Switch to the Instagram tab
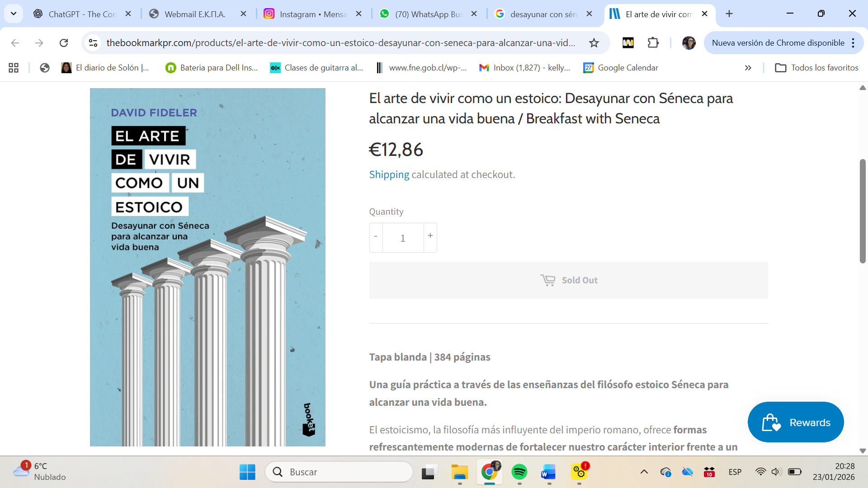Screen dimensions: 868x488 [313, 14]
